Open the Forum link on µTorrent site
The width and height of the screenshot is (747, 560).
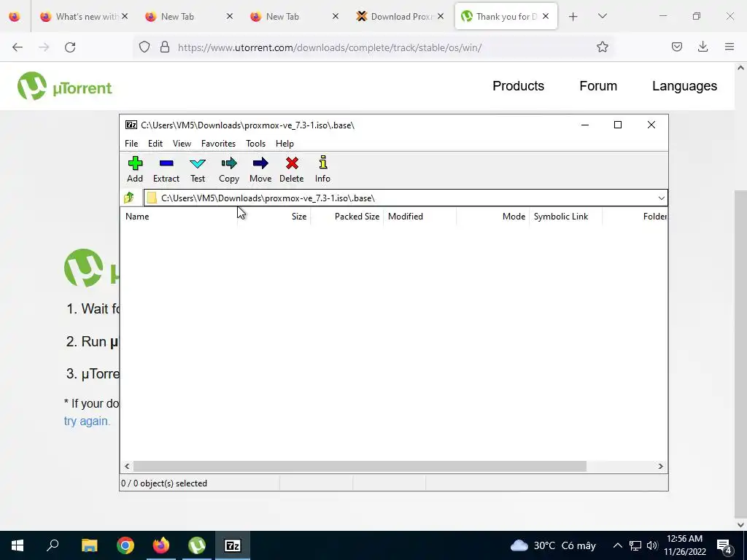click(x=598, y=86)
